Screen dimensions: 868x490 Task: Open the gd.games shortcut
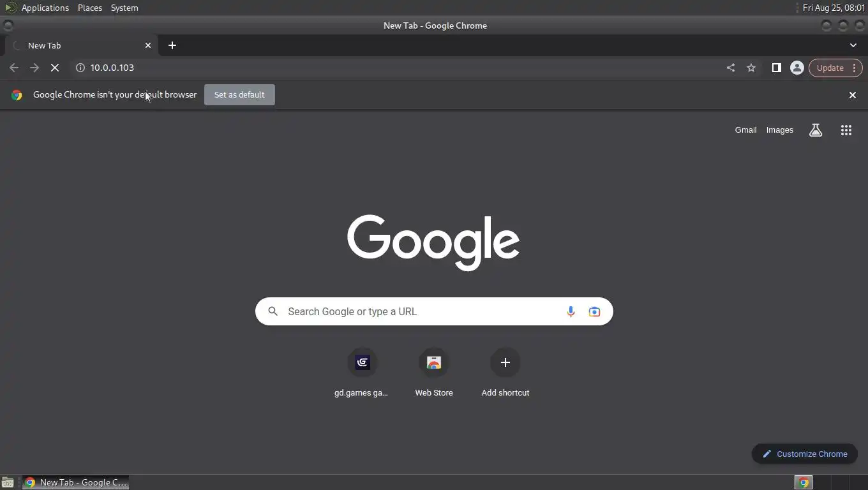point(362,373)
